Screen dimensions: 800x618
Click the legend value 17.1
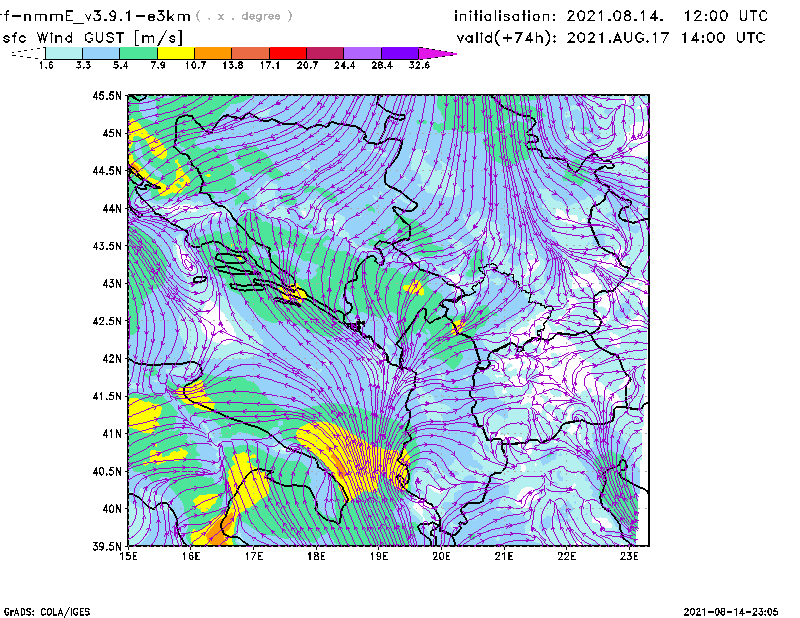click(x=270, y=65)
